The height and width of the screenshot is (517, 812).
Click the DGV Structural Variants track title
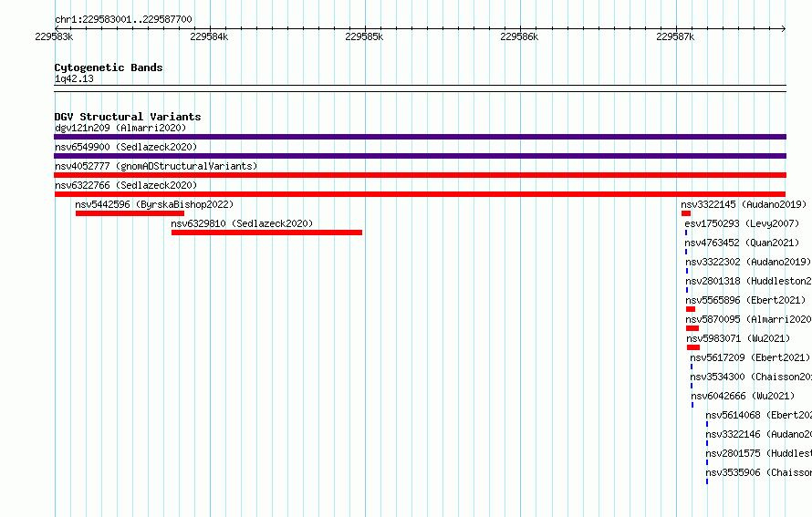pos(128,117)
